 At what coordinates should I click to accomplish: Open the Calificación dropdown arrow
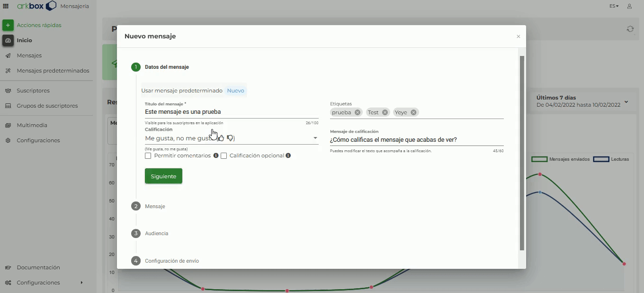pyautogui.click(x=315, y=138)
